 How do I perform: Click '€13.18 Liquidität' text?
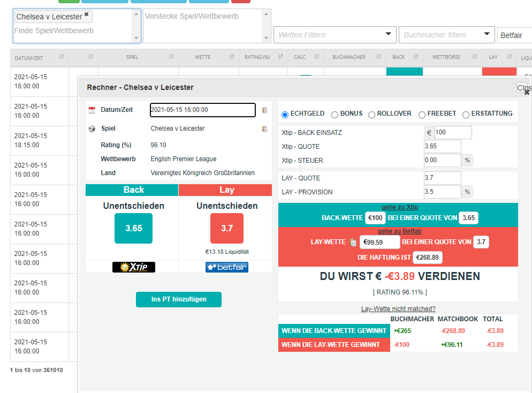click(x=226, y=252)
